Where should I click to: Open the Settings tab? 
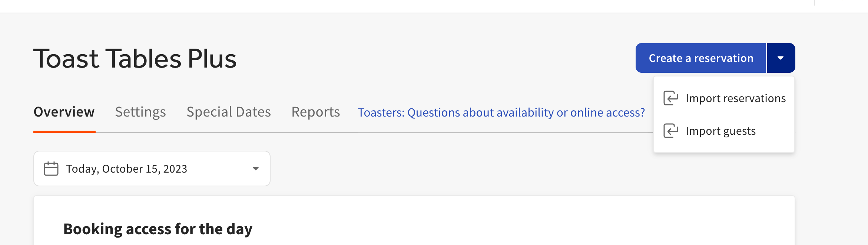(x=140, y=112)
